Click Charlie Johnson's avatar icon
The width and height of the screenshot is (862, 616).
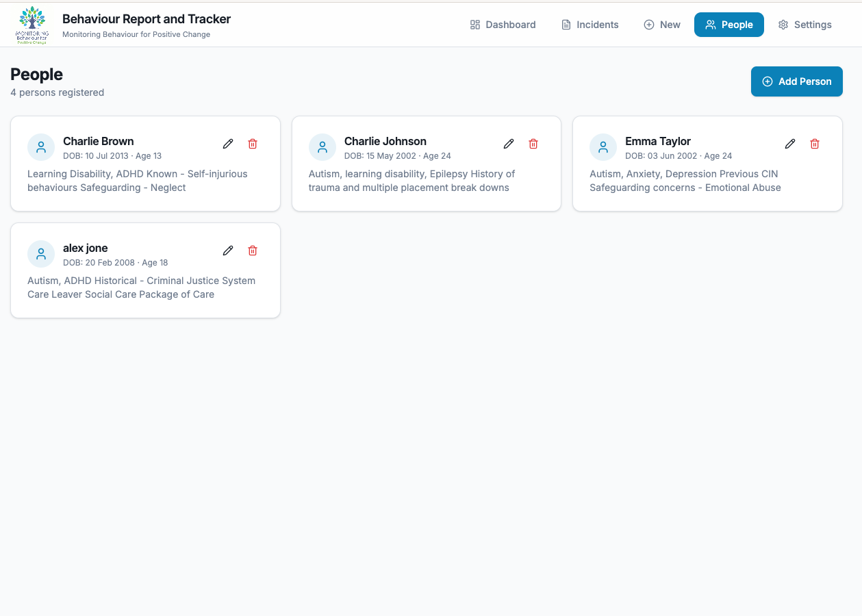click(322, 147)
